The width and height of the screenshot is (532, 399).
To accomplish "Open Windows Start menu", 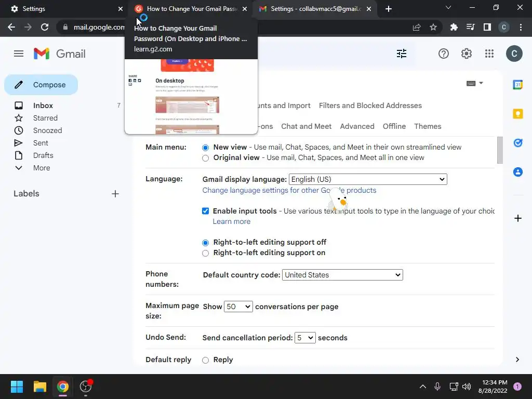I will coord(17,387).
